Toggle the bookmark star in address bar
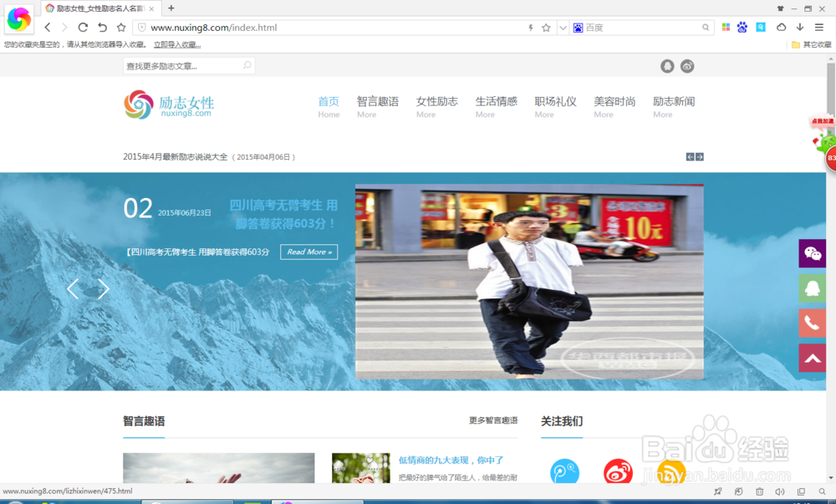Screen dimensions: 836x504 pos(546,28)
